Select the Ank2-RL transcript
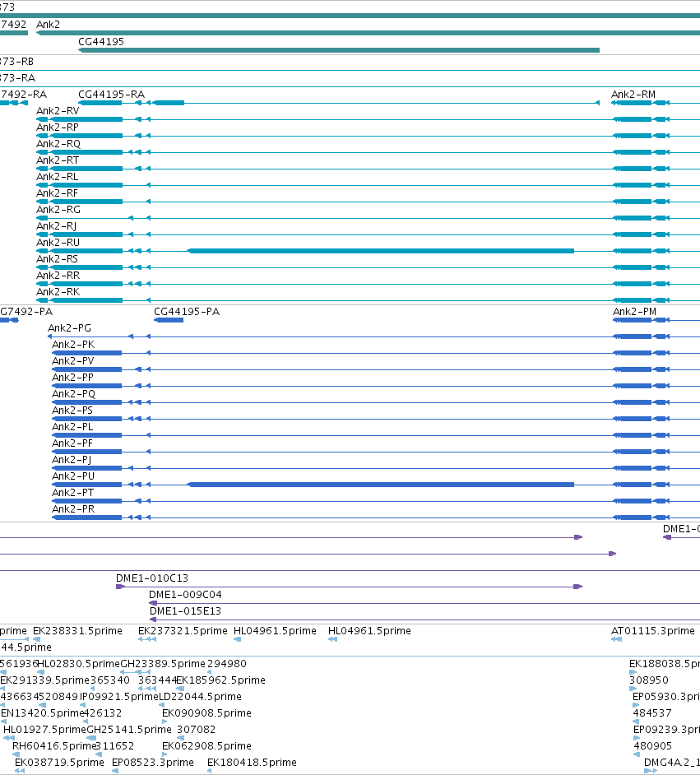700x775 pixels. (x=58, y=176)
